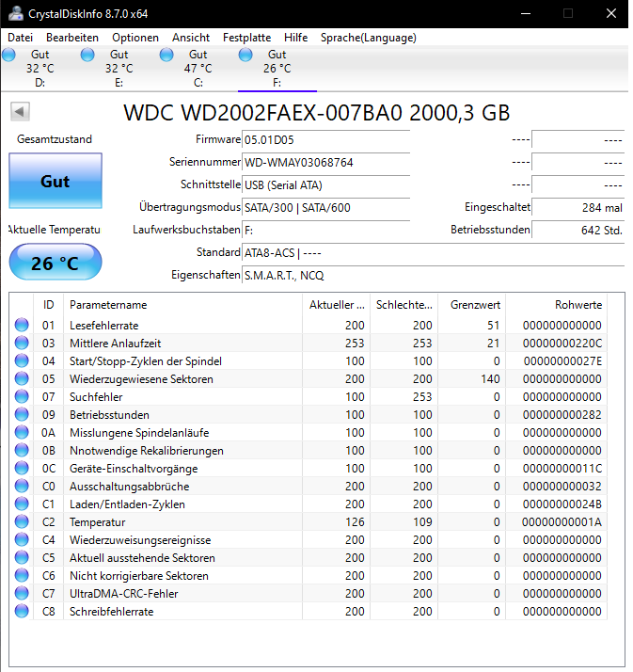Click the ID column header
This screenshot has width=633, height=672.
[48, 305]
